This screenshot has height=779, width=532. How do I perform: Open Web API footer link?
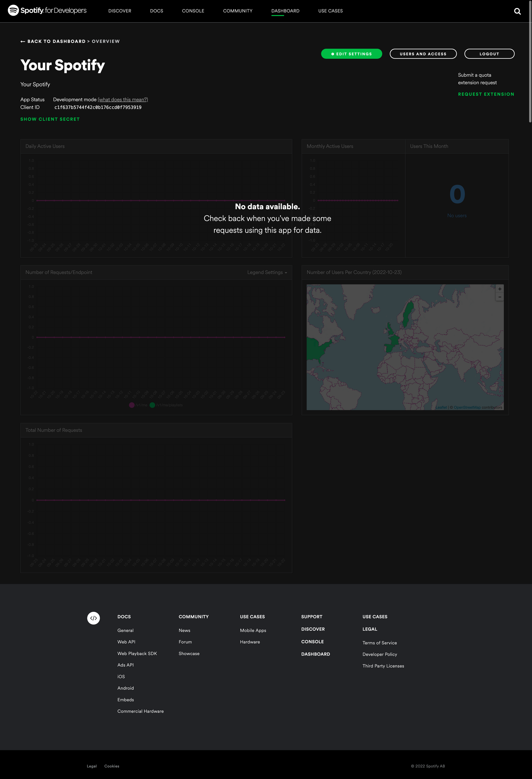coord(126,642)
